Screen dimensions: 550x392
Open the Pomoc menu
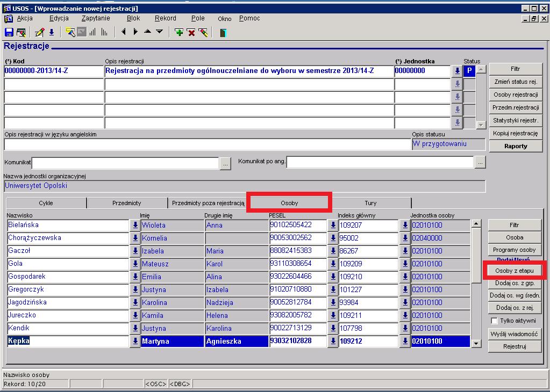[x=249, y=18]
